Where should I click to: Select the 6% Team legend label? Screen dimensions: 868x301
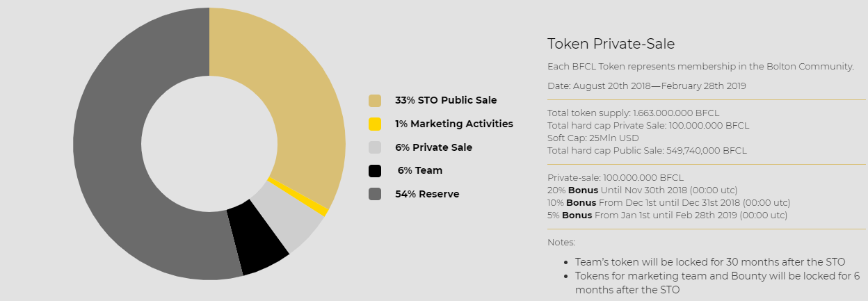(419, 171)
